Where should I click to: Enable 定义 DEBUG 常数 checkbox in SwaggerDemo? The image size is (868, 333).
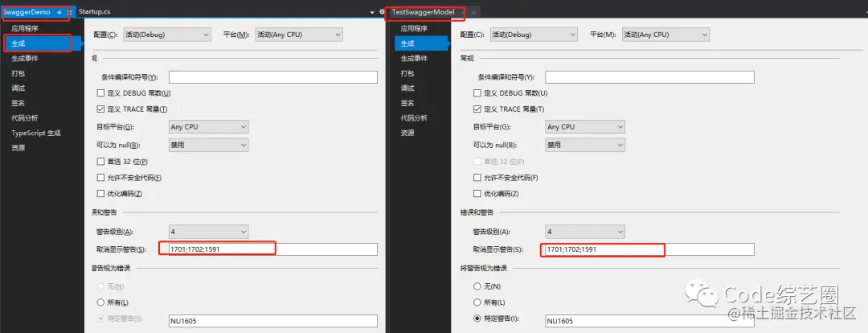tap(100, 93)
